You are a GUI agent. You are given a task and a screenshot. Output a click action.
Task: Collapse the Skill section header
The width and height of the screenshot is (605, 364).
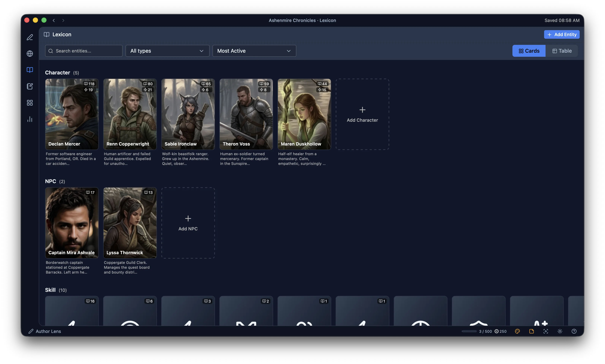tap(50, 290)
